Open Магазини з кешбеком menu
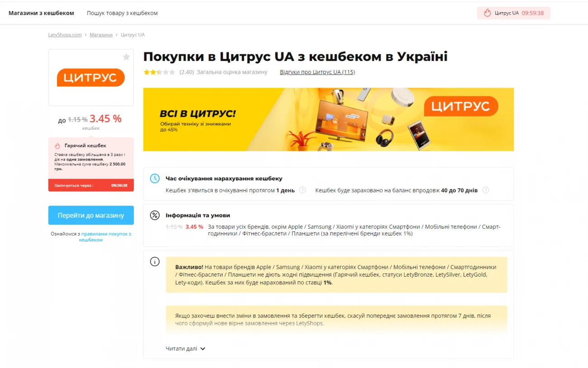Screen dimensions: 588x368 (41, 13)
